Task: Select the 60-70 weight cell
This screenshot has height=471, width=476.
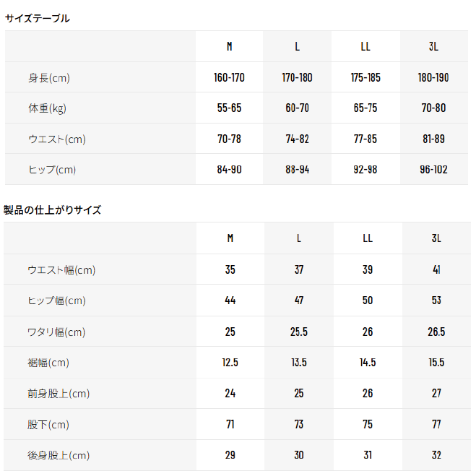Action: [298, 109]
